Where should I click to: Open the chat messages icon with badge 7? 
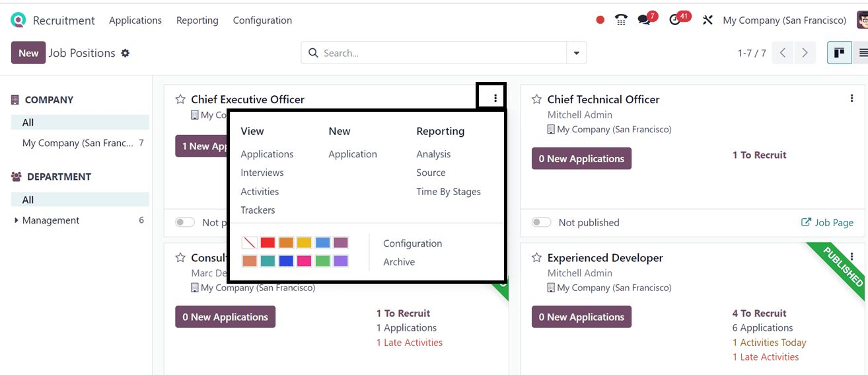tap(644, 20)
